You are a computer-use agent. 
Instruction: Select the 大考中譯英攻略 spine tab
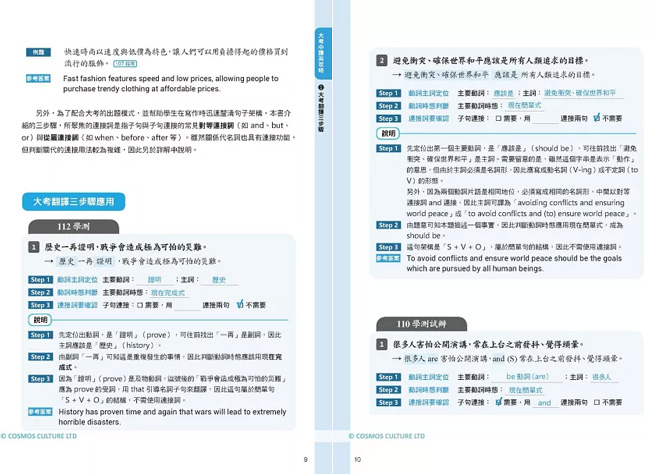pos(322,53)
